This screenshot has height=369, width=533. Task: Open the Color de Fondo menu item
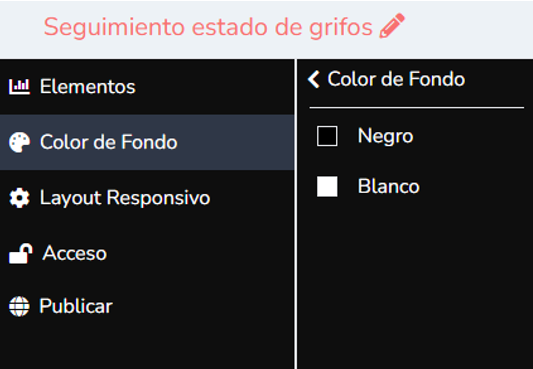coord(147,142)
